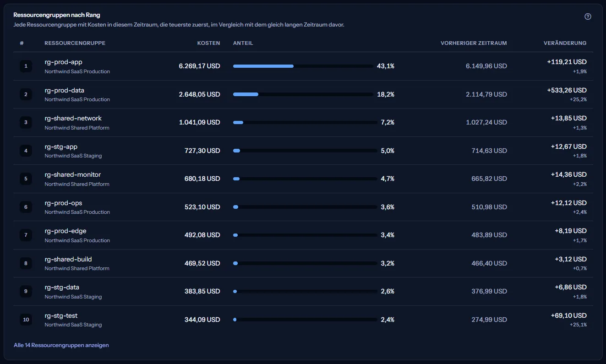The width and height of the screenshot is (606, 364).
Task: Click the cost value 2.648,05 USD
Action: point(199,94)
